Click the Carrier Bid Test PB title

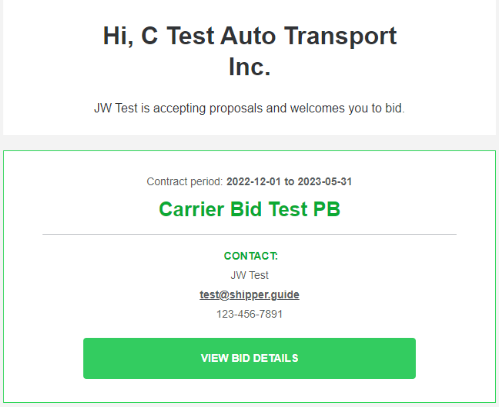pos(249,209)
